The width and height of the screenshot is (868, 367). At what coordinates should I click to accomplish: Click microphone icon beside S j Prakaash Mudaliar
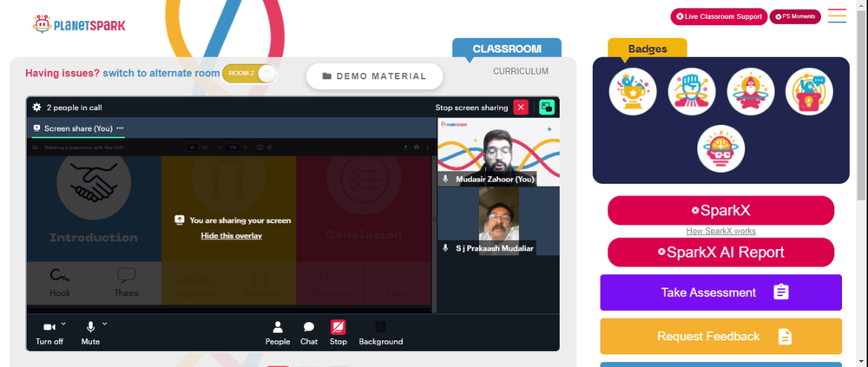click(445, 248)
